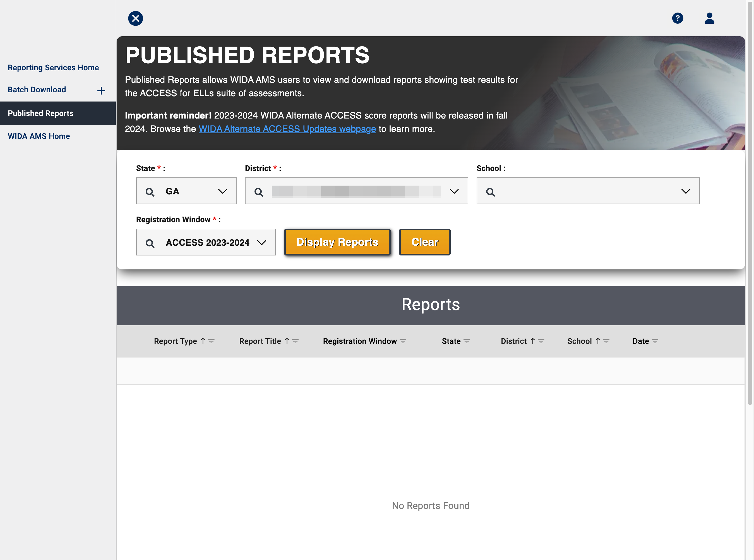This screenshot has height=560, width=754.
Task: Sort by School column arrow
Action: [598, 341]
